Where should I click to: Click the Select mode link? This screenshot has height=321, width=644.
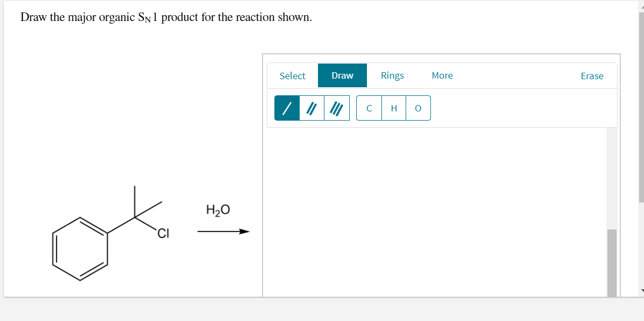(x=292, y=75)
